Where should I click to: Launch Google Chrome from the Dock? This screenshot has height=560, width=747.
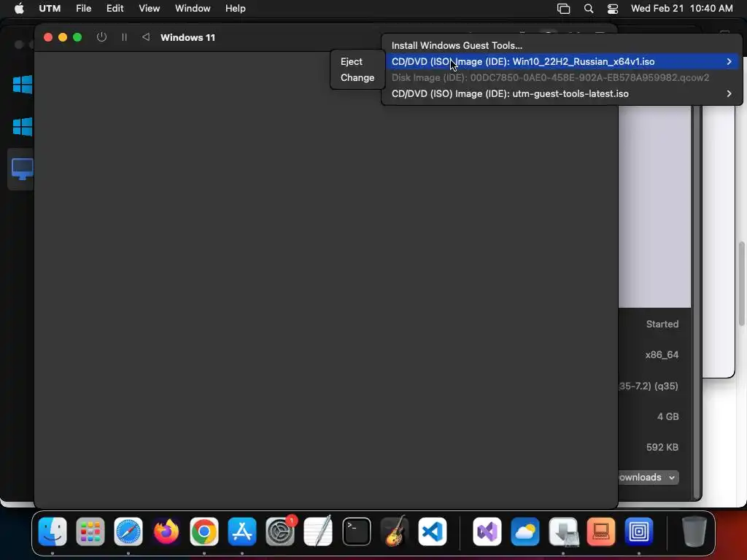click(204, 532)
